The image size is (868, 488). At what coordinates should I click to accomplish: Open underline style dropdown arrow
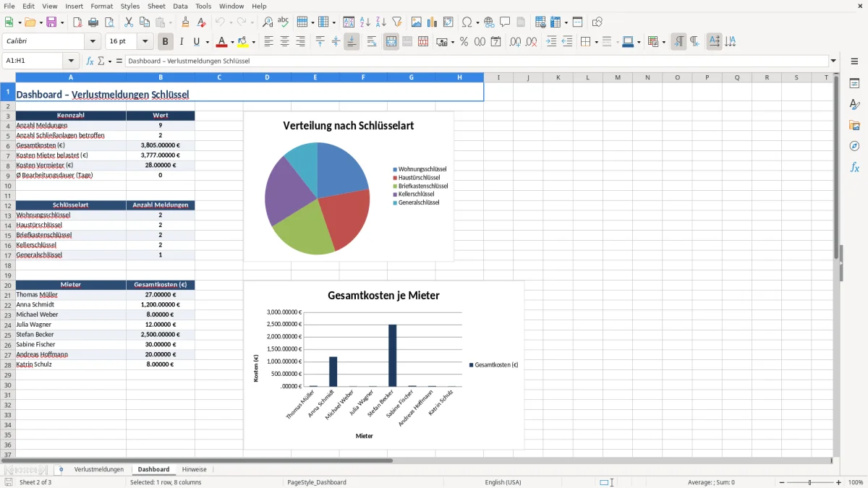(x=207, y=42)
